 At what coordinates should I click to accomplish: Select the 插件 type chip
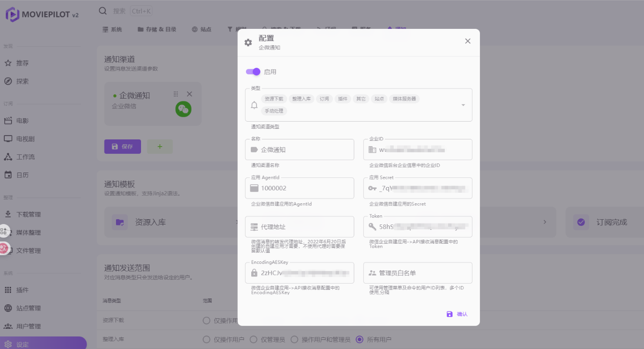click(x=343, y=99)
